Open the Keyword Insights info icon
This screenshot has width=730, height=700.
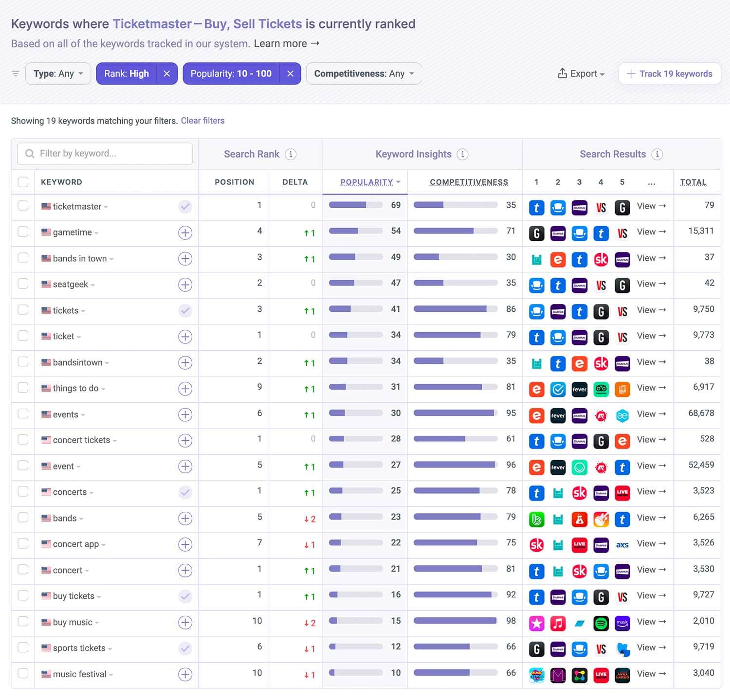point(462,154)
